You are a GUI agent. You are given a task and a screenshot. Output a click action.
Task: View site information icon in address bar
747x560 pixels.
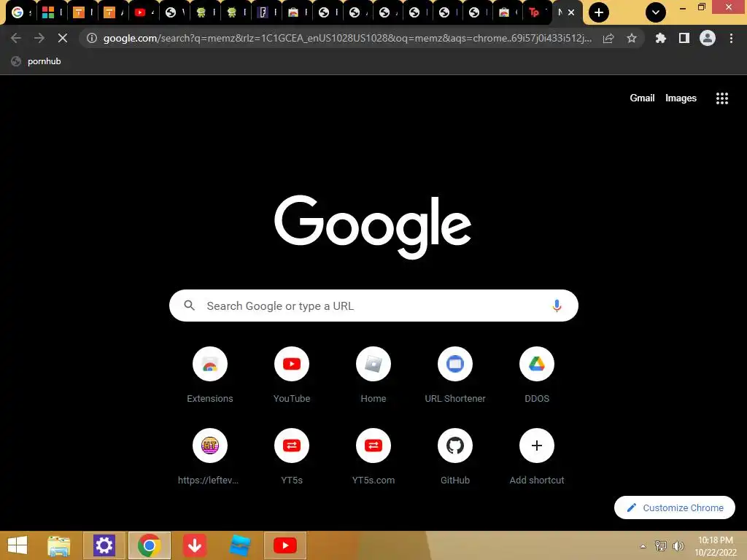(92, 38)
